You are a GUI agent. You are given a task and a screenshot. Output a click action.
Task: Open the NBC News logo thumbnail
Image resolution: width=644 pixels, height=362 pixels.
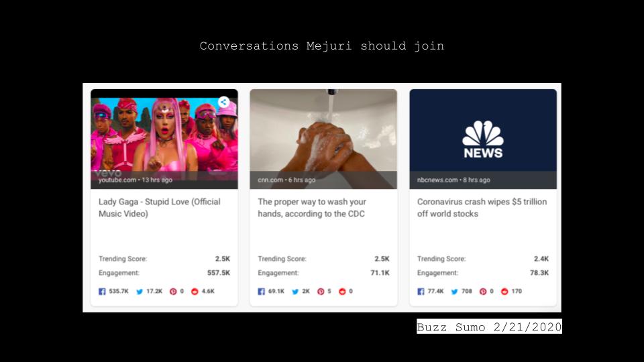pos(483,139)
